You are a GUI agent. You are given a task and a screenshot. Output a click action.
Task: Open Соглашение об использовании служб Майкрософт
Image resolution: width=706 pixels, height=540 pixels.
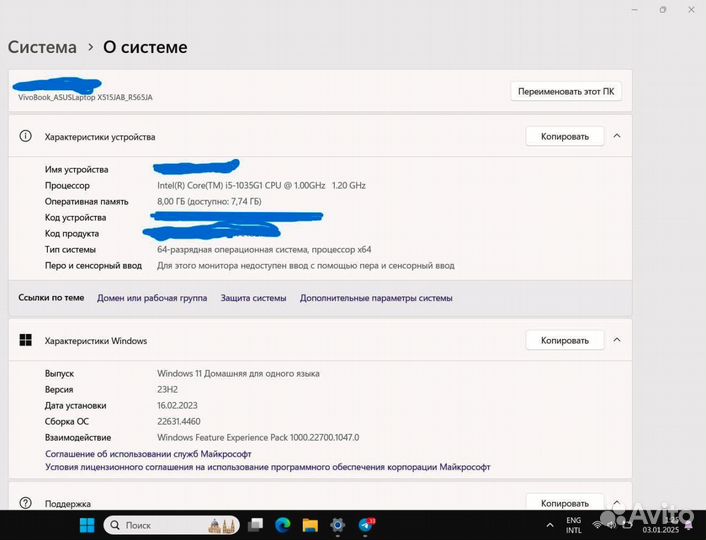tap(148, 454)
